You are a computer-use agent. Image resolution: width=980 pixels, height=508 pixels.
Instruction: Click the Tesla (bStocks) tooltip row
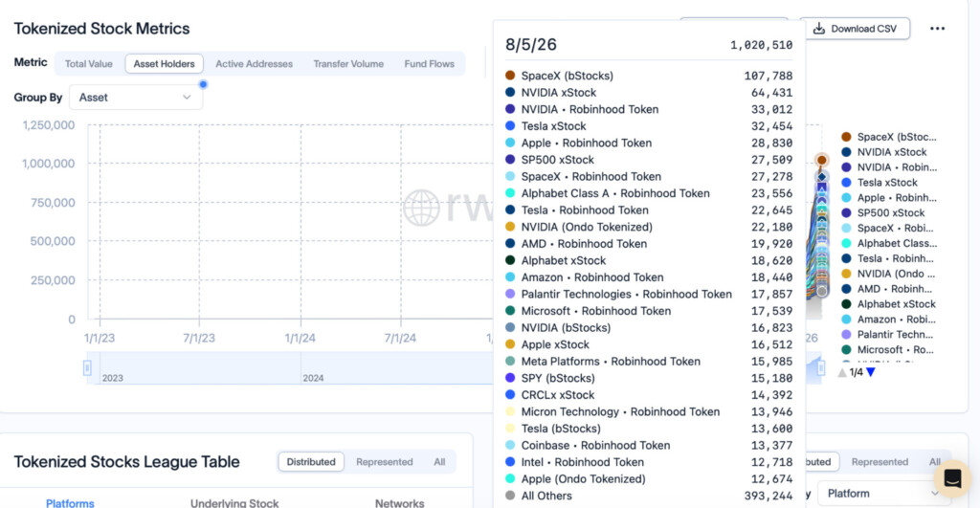coord(649,429)
